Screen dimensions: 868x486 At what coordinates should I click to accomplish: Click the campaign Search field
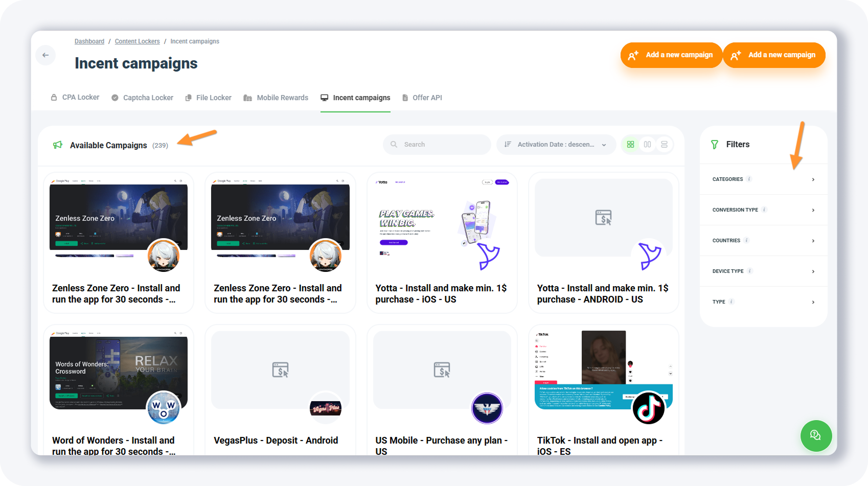(x=437, y=145)
